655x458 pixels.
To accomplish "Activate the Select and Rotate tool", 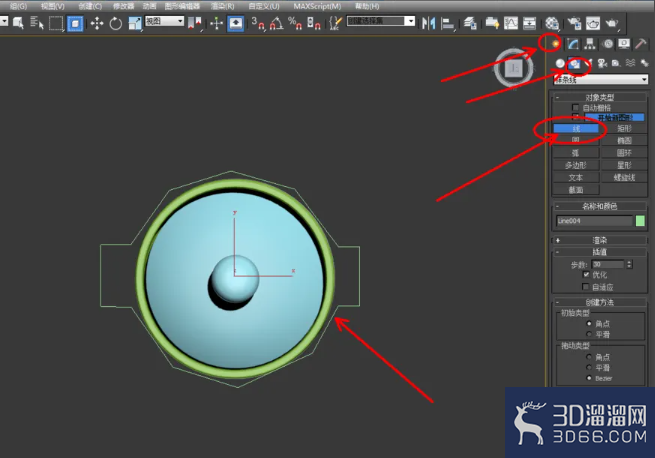I will (x=116, y=23).
